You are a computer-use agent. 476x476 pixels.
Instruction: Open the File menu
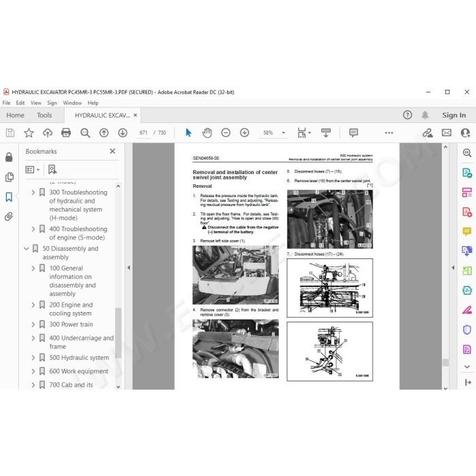[6, 103]
